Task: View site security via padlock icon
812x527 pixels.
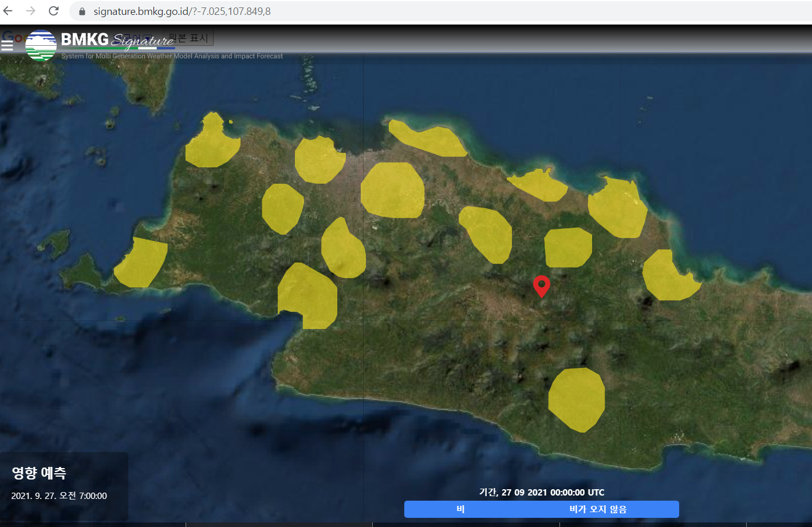Action: click(x=82, y=11)
